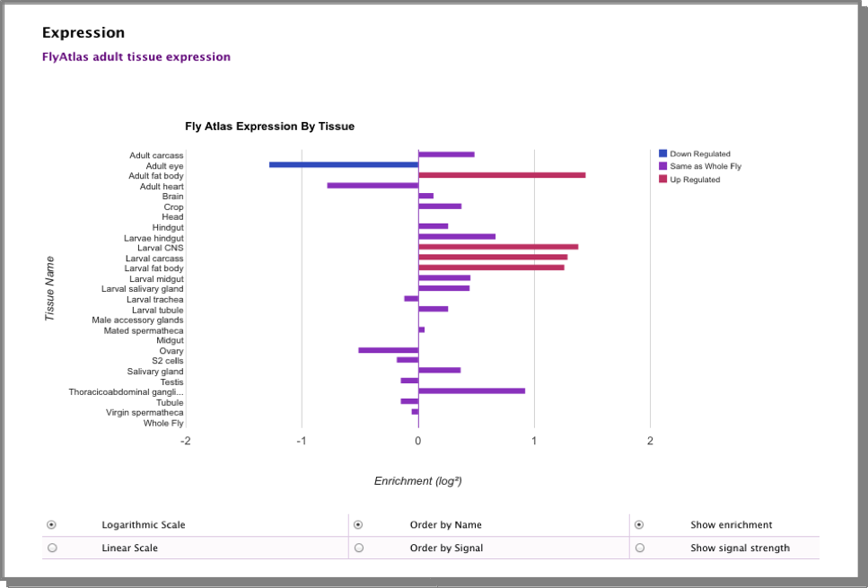Click the Adult heart bar
The height and width of the screenshot is (588, 868).
coord(373,186)
